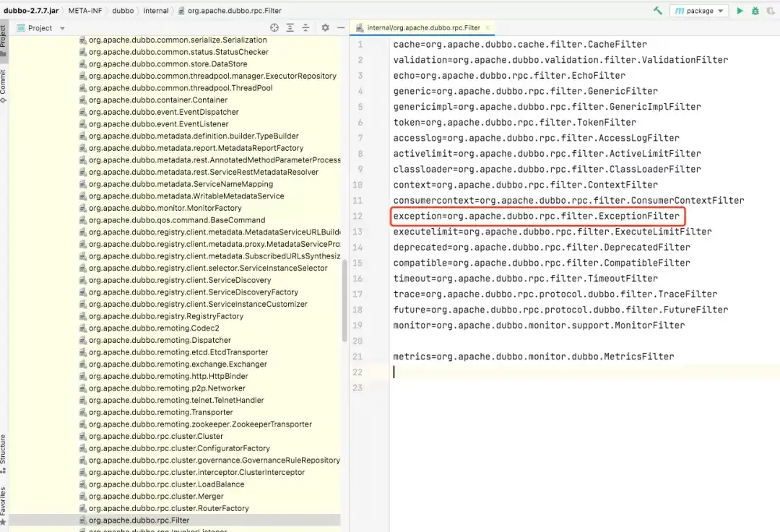Open the Structure tool window side tab
This screenshot has height=532, width=780.
point(4,453)
